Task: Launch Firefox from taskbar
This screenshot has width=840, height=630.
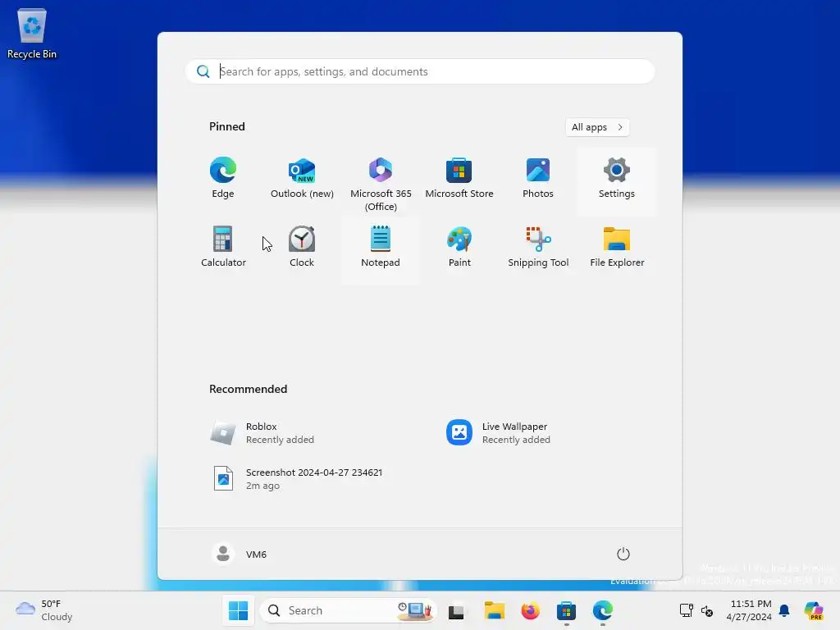Action: [x=530, y=610]
